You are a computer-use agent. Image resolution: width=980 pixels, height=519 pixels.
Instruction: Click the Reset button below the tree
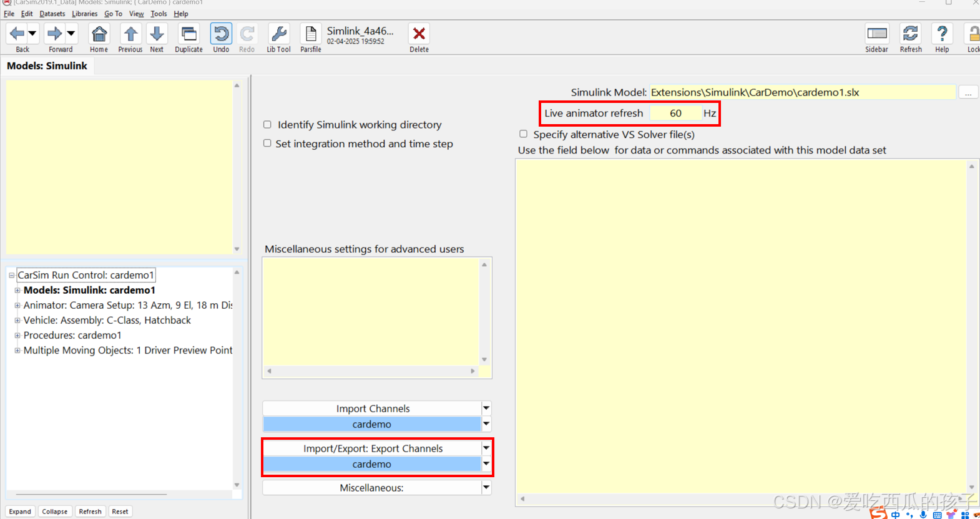tap(120, 512)
